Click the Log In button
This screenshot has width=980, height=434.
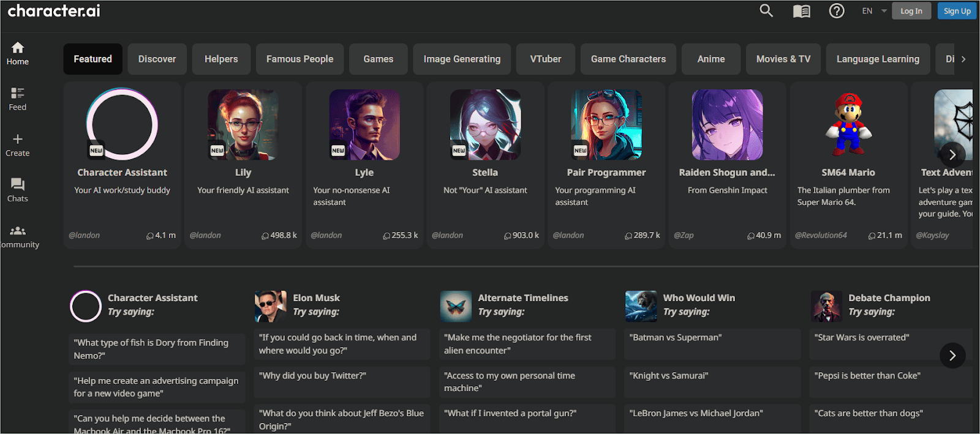pos(911,11)
